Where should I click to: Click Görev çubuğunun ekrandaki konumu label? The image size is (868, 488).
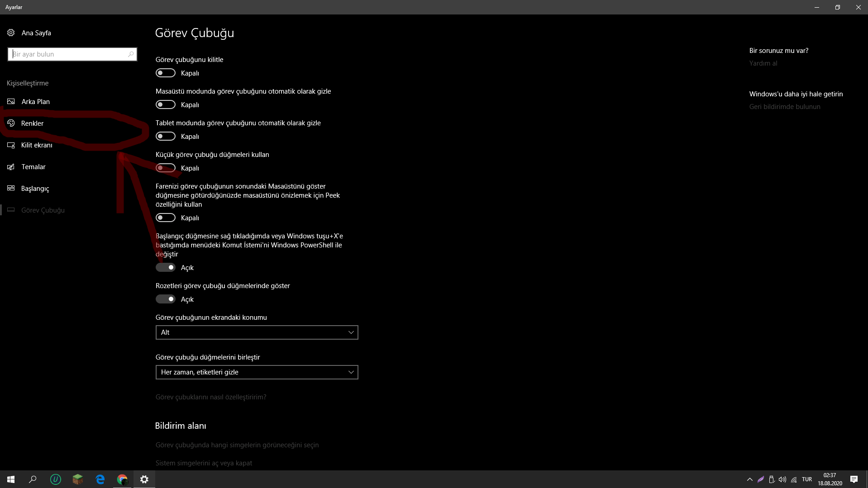[211, 317]
